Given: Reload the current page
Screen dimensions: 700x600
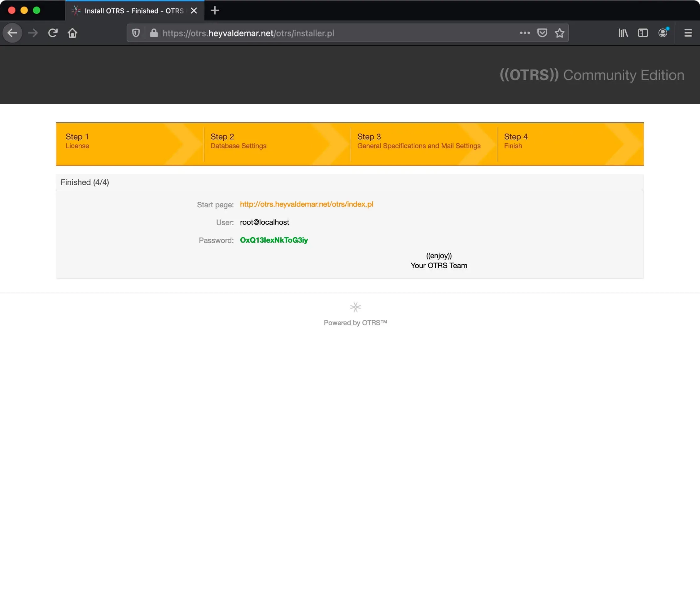Looking at the screenshot, I should 53,33.
